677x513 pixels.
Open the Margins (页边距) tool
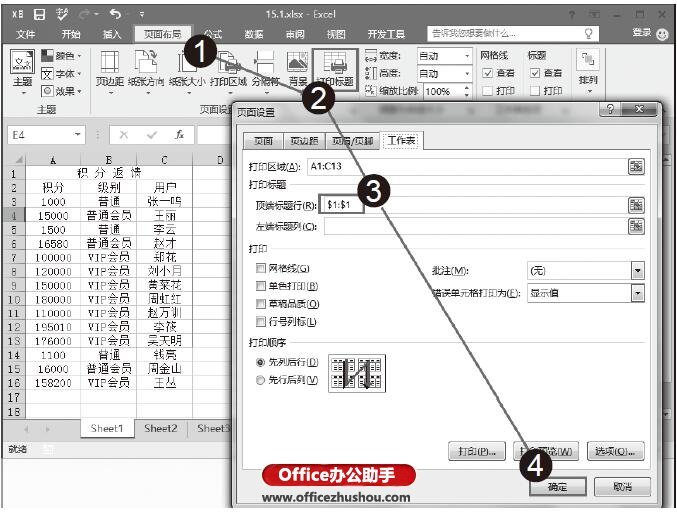pos(110,71)
